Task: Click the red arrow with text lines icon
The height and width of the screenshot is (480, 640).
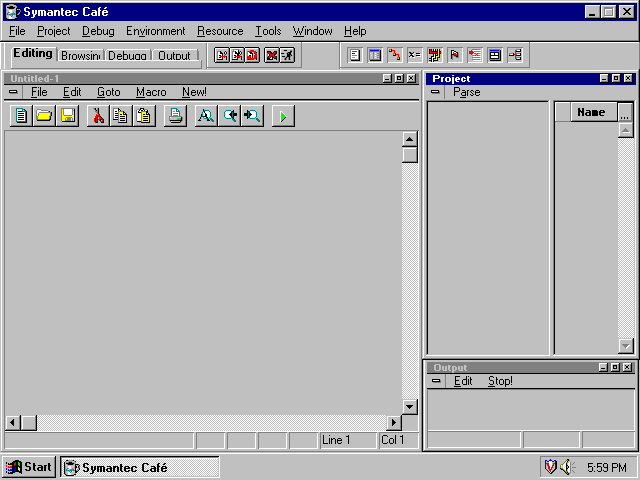Action: [475, 55]
